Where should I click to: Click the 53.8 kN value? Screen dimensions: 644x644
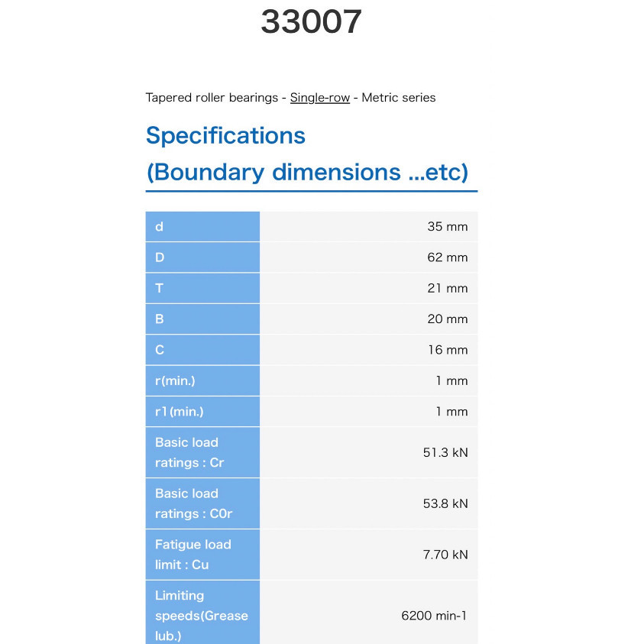click(x=445, y=503)
